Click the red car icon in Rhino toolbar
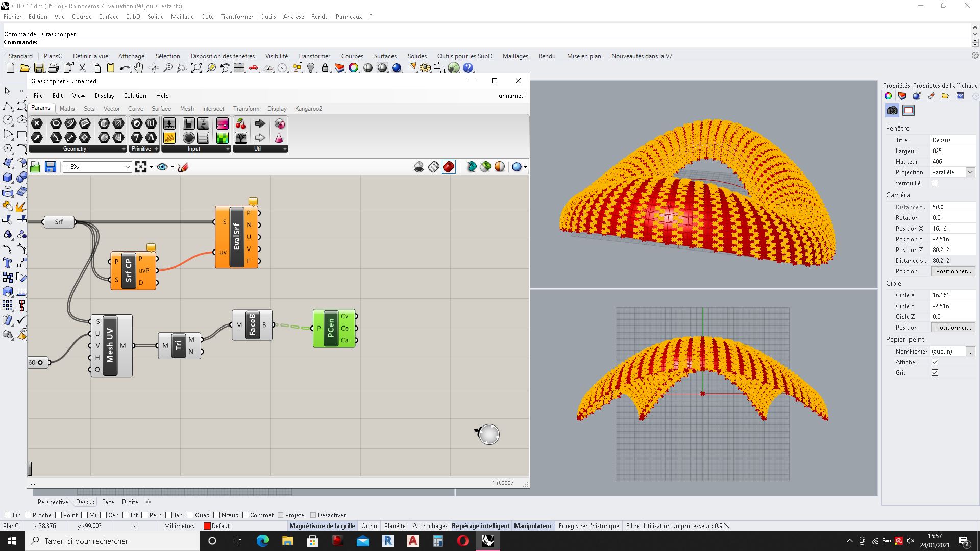The height and width of the screenshot is (551, 980). point(253,68)
